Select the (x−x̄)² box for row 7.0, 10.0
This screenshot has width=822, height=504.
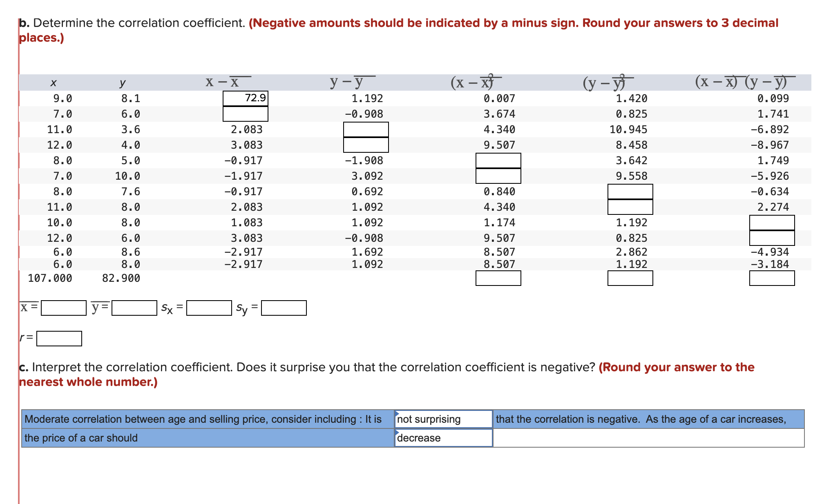pyautogui.click(x=498, y=176)
